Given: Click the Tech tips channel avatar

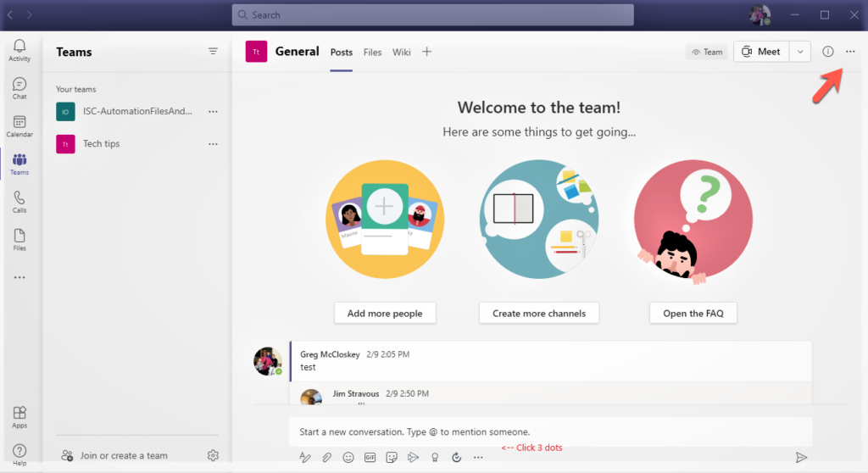Looking at the screenshot, I should (256, 52).
